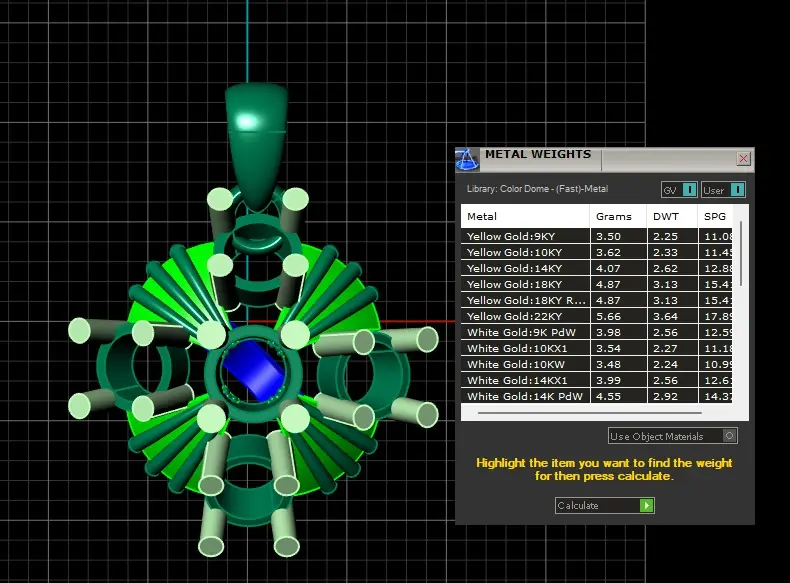Screen dimensions: 790x583
Task: Click the Metal Weights cone icon
Action: pos(467,160)
